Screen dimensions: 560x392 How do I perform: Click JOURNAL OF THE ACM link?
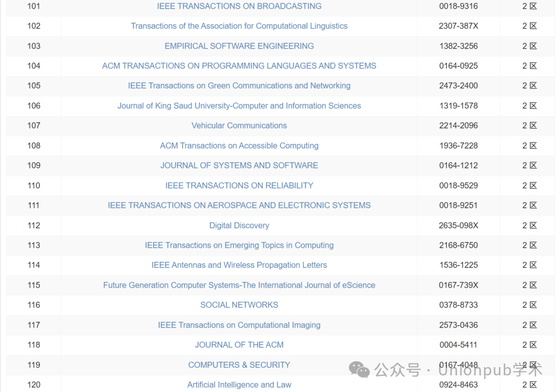coord(239,345)
